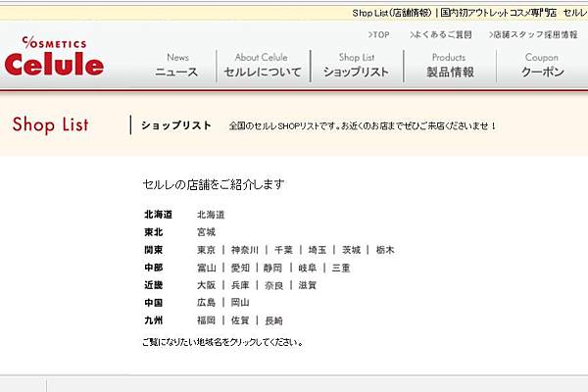Open About Celule セルレについて menu

point(263,66)
